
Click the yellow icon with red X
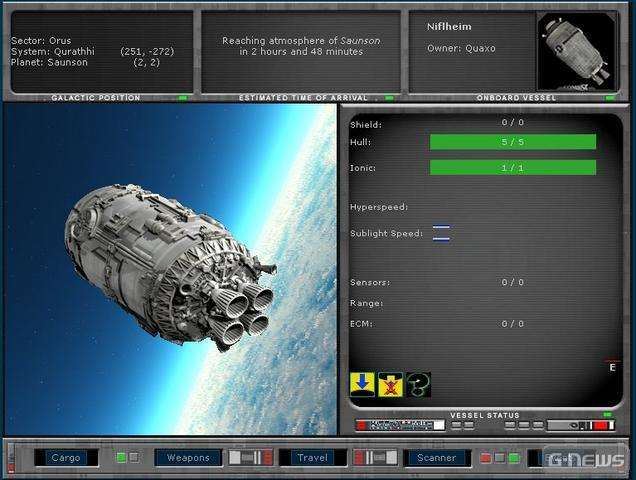tap(391, 385)
